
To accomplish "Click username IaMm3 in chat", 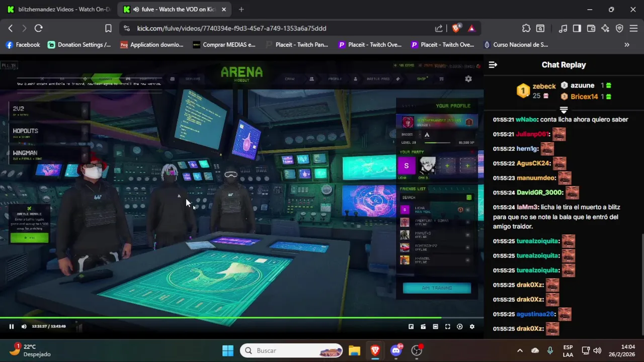I will 527,207.
